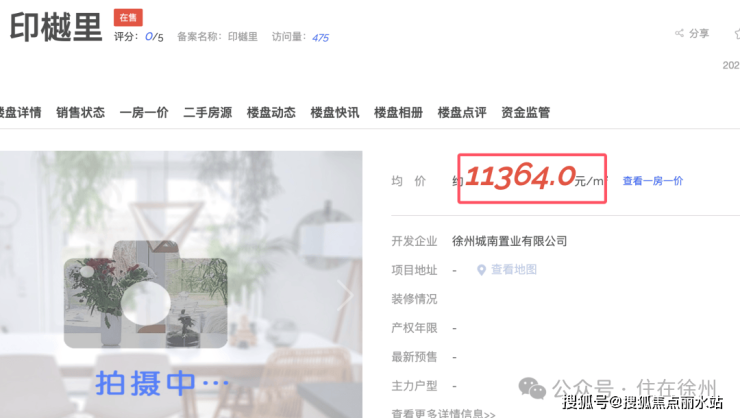740x418 pixels.
Task: Click the highlighted 11364.0 average price
Action: coord(521,176)
